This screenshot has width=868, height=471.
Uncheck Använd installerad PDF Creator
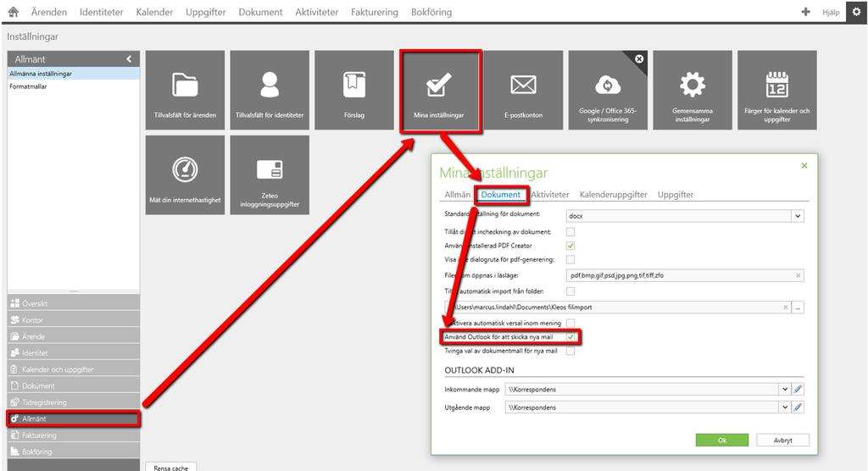(x=570, y=246)
